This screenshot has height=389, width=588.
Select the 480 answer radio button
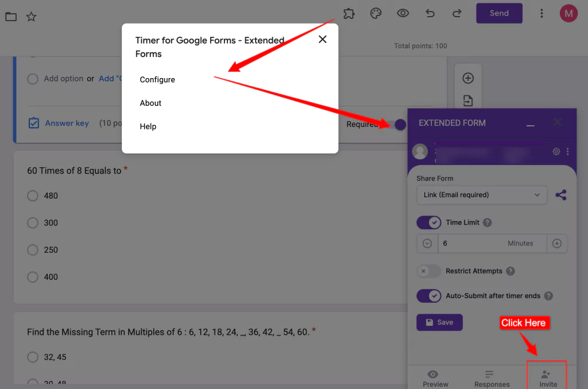[x=33, y=196]
